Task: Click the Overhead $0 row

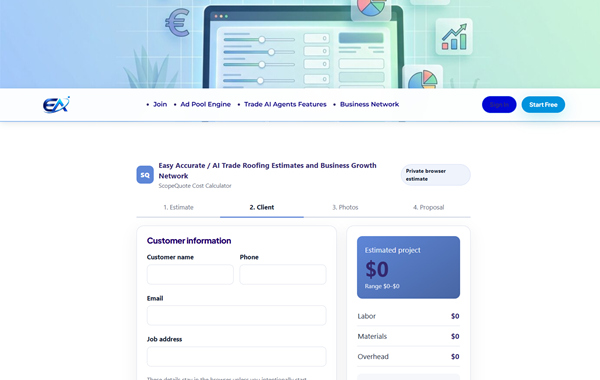Action: click(x=408, y=357)
